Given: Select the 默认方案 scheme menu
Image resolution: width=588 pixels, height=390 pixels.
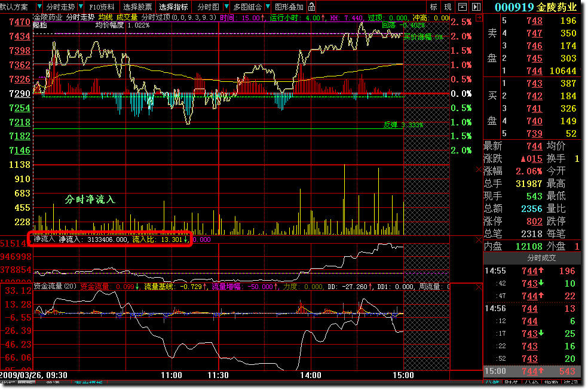Looking at the screenshot, I should pyautogui.click(x=14, y=7).
